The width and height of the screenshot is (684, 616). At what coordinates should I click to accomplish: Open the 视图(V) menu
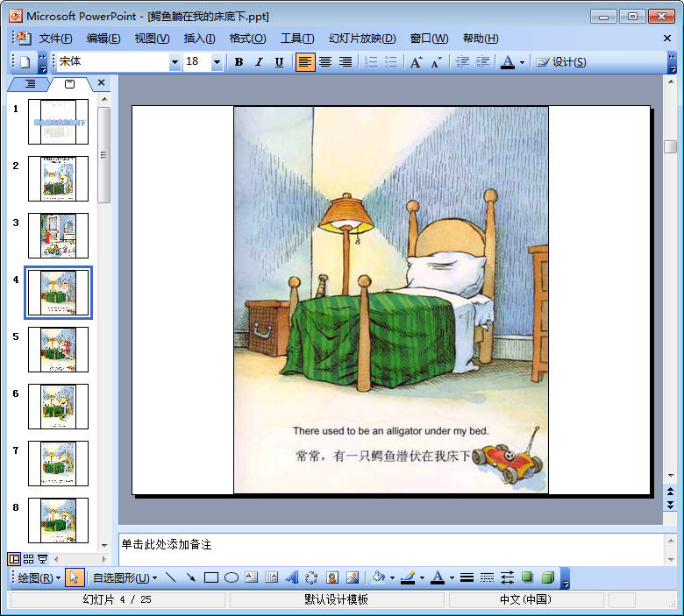point(152,39)
